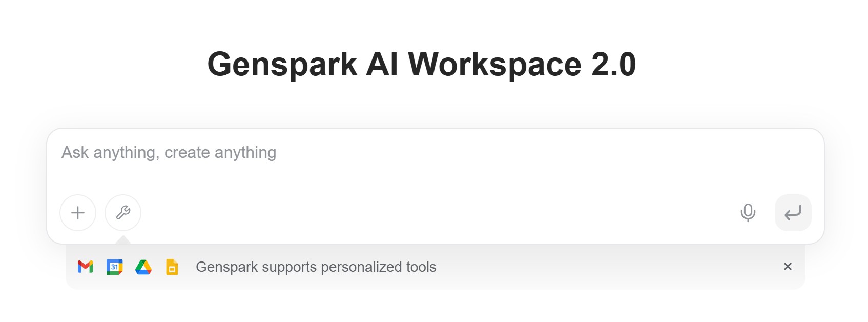Toggle the attachment options with the plus button

click(78, 213)
